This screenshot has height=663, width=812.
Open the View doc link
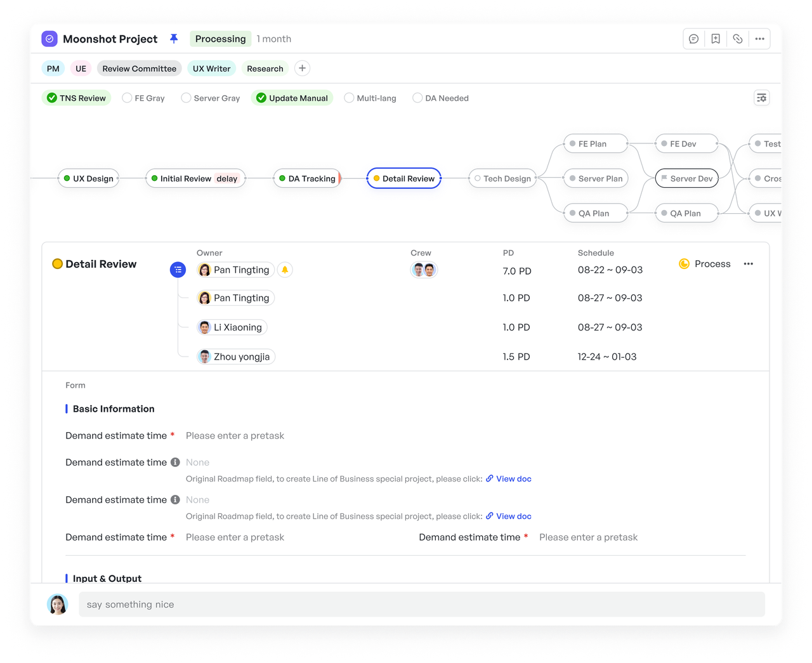tap(513, 478)
